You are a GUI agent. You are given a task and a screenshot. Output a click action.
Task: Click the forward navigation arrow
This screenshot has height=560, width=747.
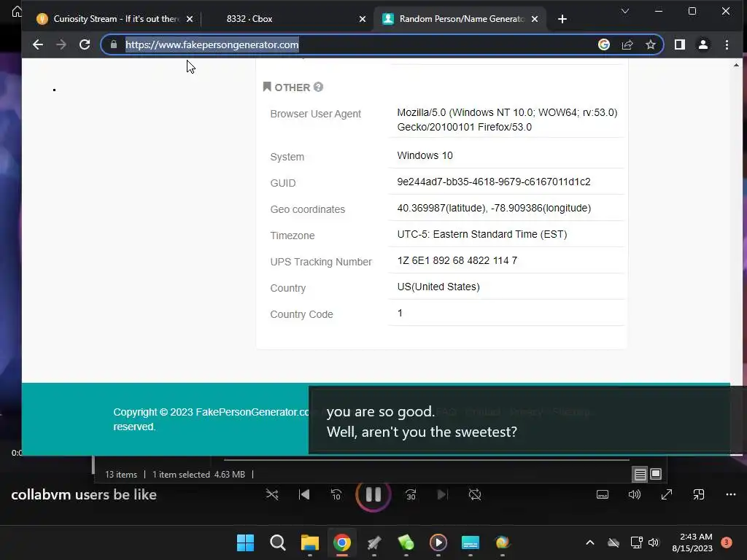[x=61, y=44]
